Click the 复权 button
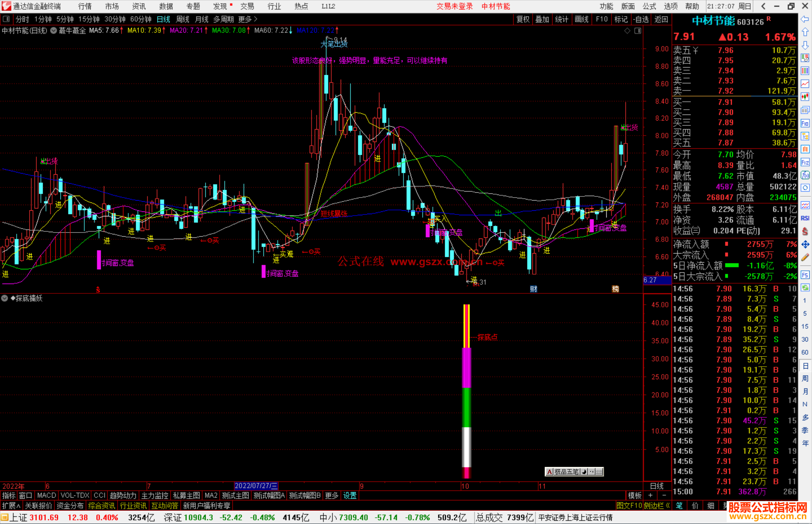The height and width of the screenshot is (524, 812). (523, 19)
